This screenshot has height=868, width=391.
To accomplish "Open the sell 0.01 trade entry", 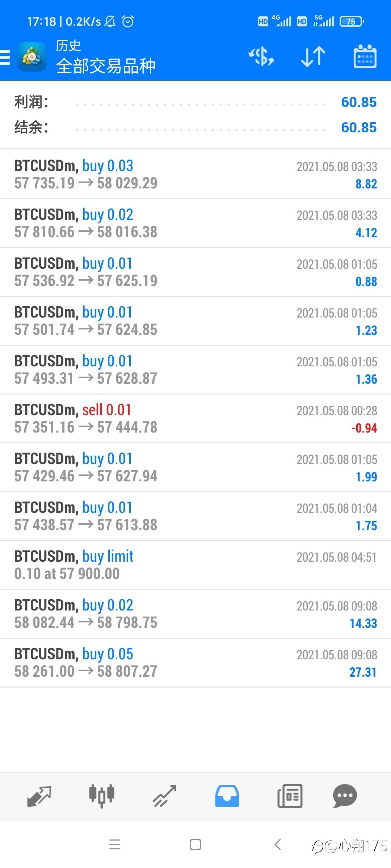I will click(x=195, y=418).
